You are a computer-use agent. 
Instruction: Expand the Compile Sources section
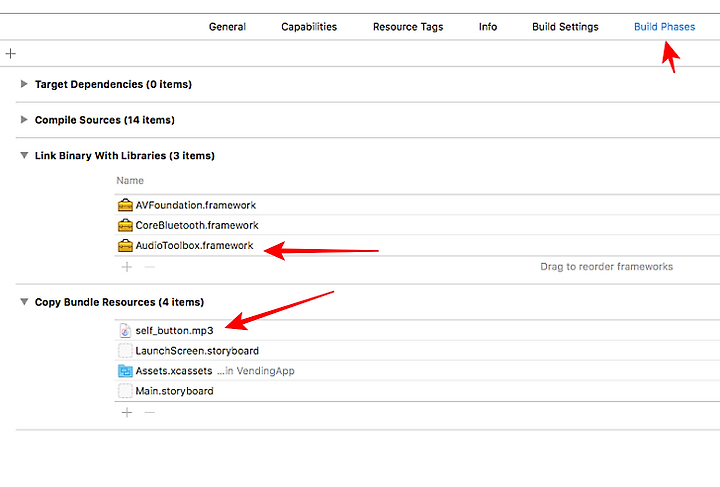24,119
